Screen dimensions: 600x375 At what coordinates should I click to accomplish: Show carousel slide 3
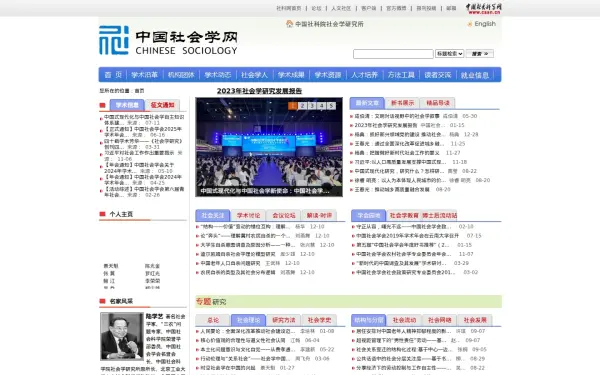click(x=312, y=106)
